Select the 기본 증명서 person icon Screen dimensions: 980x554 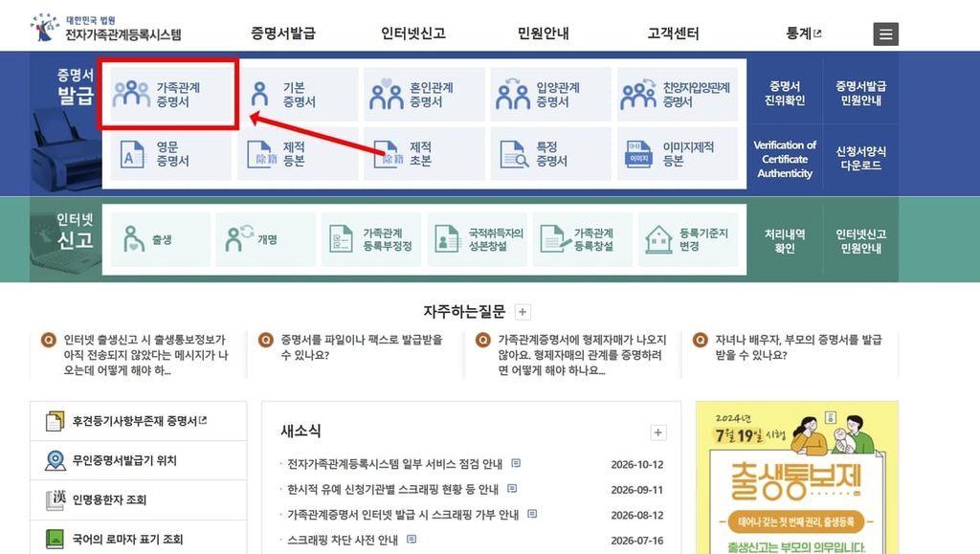tap(259, 95)
